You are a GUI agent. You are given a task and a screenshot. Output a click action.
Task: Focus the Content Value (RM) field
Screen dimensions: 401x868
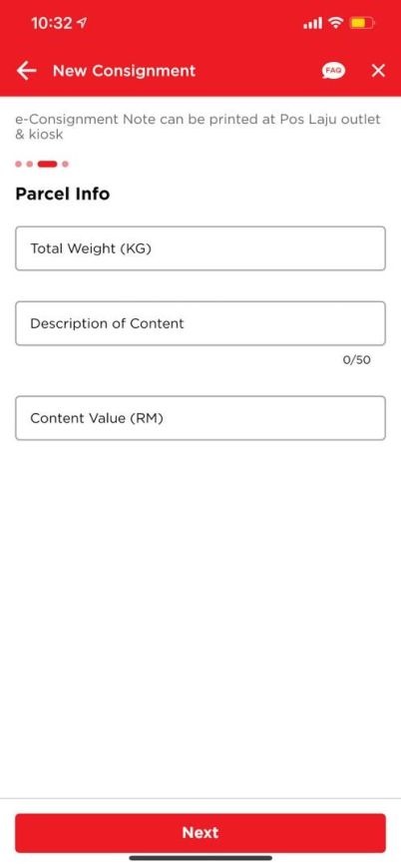[x=200, y=418]
